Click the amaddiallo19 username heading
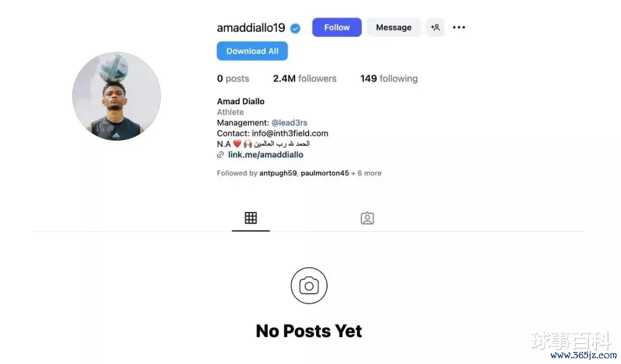This screenshot has height=364, width=621. point(251,28)
